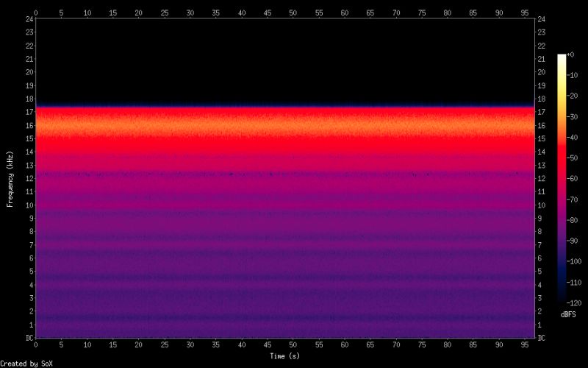Click the "-80" color scale label

[573, 220]
